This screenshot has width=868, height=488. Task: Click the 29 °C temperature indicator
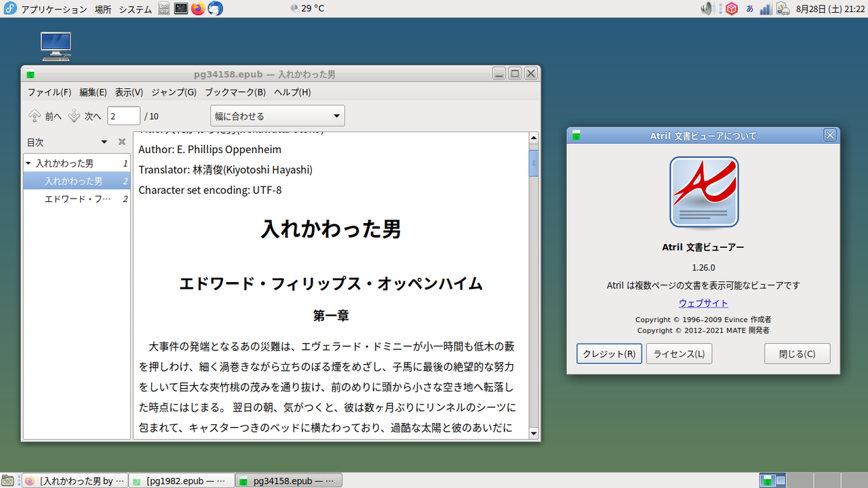307,9
